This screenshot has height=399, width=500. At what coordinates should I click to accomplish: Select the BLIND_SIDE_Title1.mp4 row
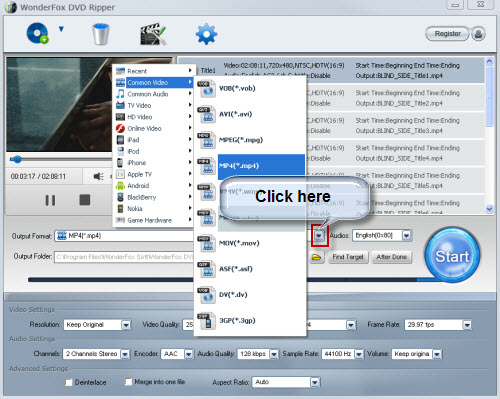tap(331, 70)
